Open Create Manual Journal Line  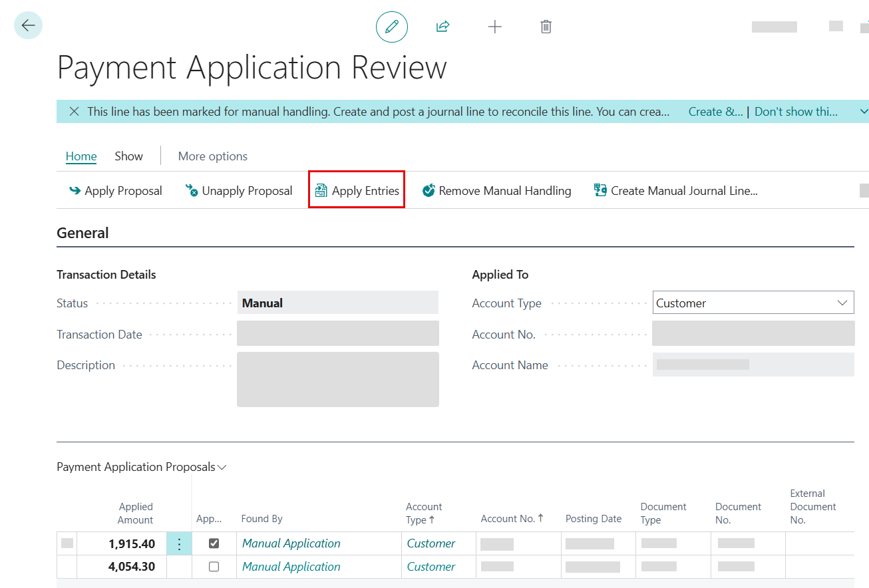point(675,190)
